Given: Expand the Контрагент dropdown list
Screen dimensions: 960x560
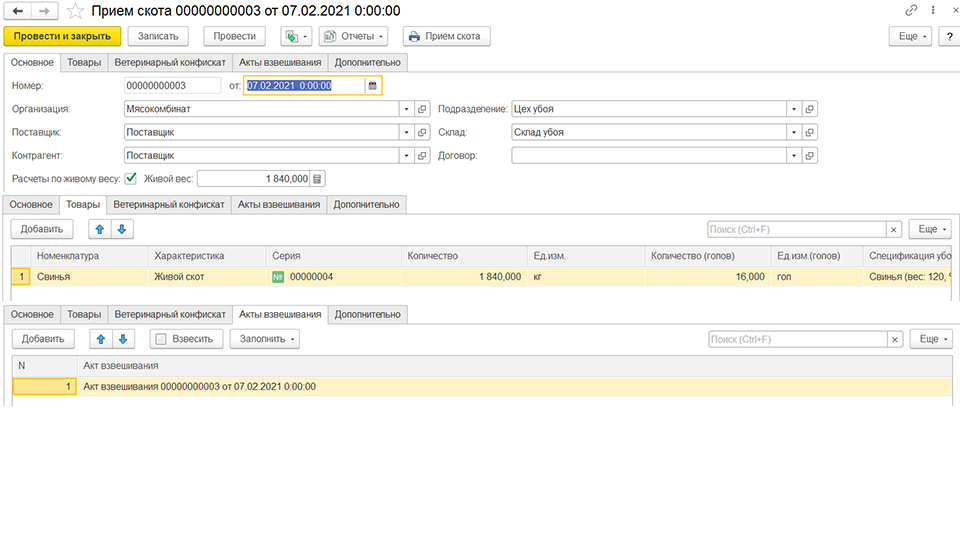Looking at the screenshot, I should click(407, 155).
